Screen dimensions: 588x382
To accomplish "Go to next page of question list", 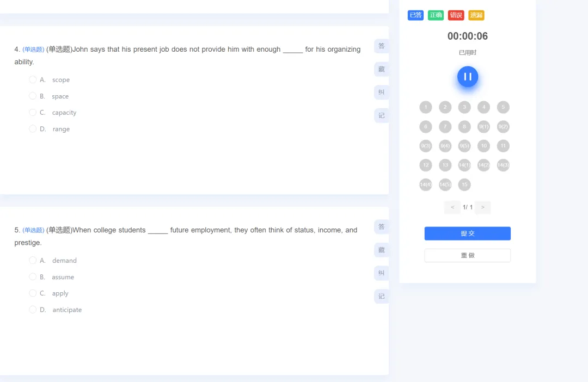I will [482, 207].
